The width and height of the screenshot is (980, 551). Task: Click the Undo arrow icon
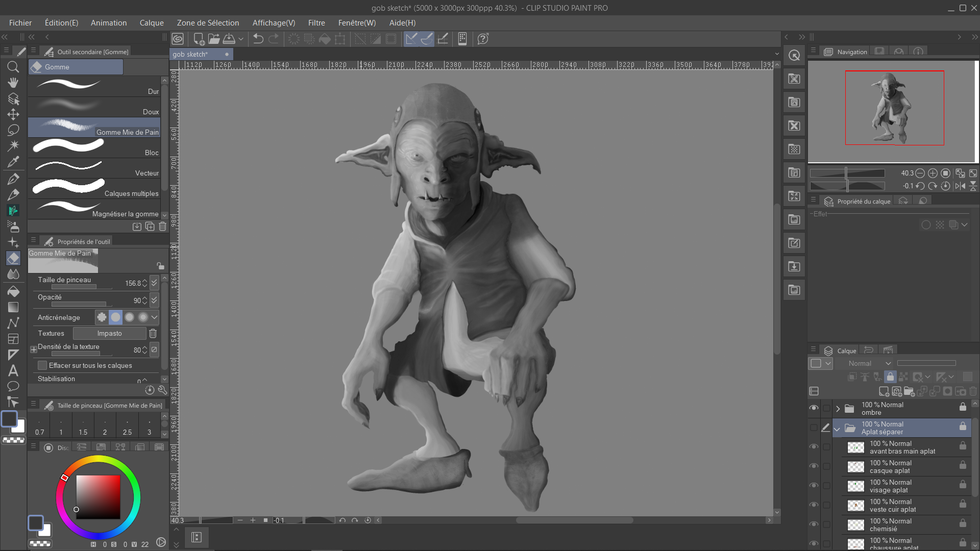(258, 39)
